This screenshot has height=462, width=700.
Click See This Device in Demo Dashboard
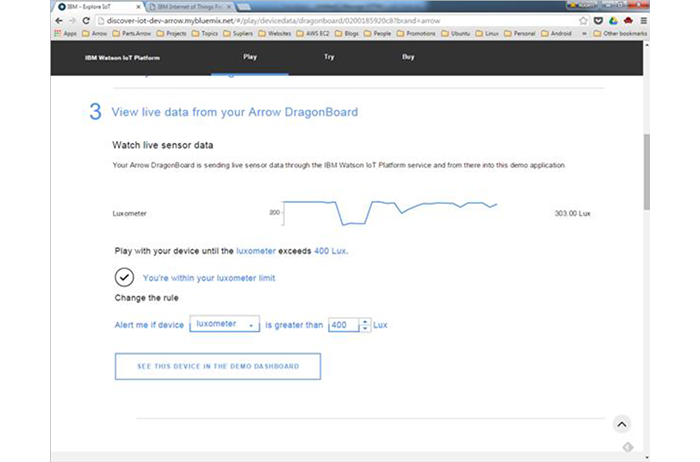218,366
